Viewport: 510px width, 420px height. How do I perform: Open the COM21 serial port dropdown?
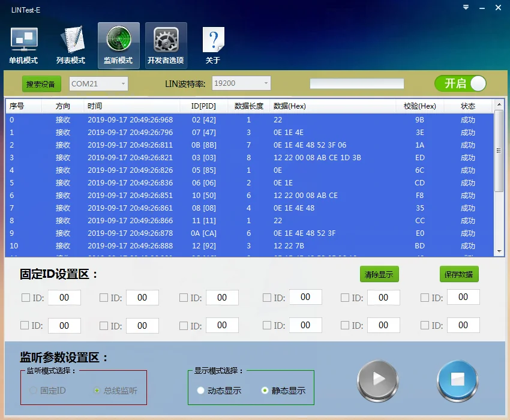pyautogui.click(x=124, y=83)
